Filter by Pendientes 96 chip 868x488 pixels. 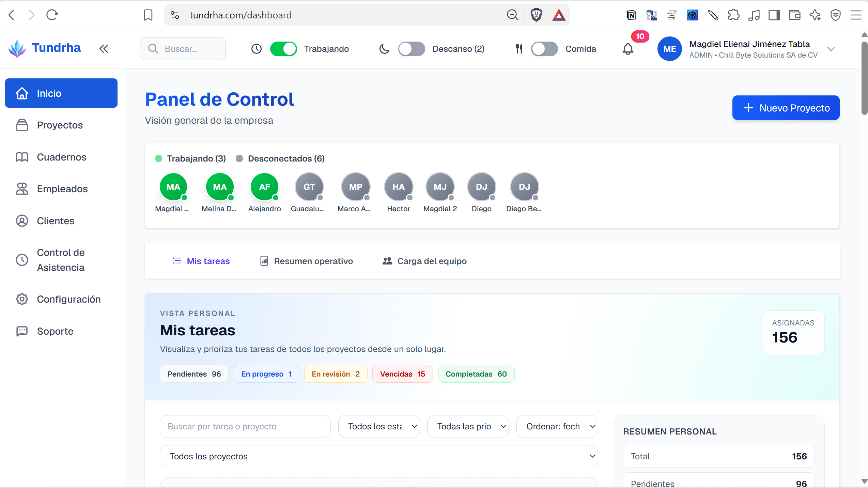click(x=194, y=374)
